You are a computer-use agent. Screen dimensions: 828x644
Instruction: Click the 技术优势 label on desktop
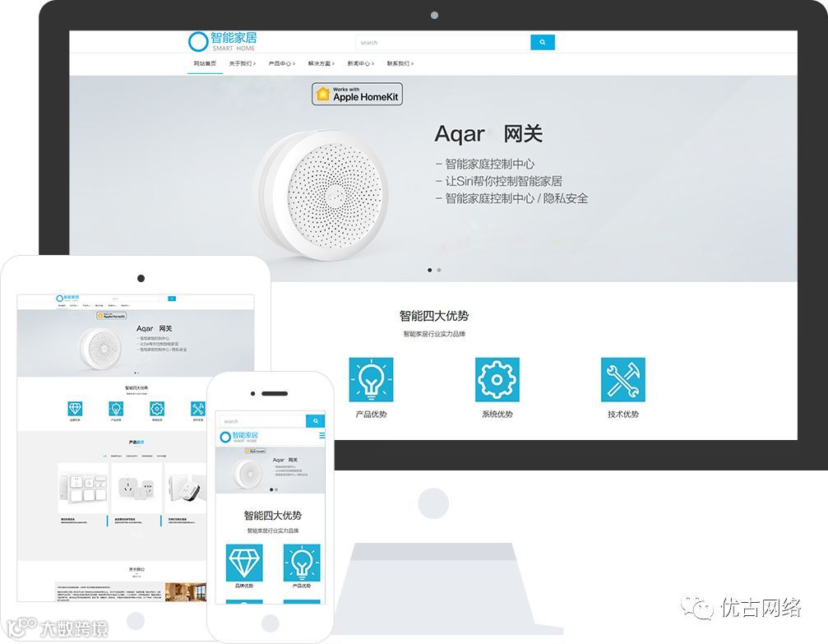[x=623, y=415]
